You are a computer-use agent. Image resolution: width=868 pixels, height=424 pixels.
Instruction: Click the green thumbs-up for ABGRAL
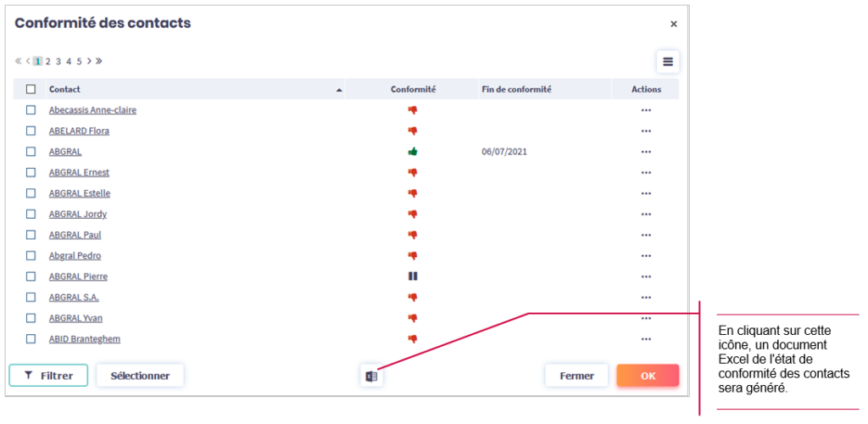pyautogui.click(x=413, y=152)
